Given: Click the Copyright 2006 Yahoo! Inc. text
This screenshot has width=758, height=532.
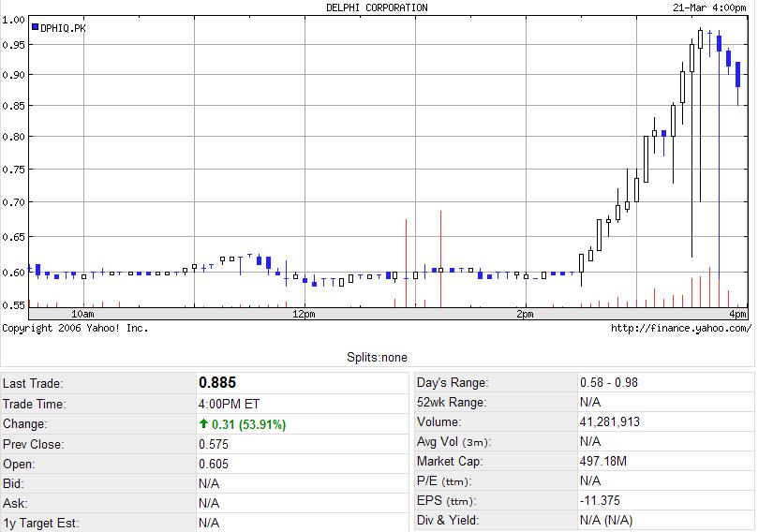Looking at the screenshot, I should click(75, 328).
